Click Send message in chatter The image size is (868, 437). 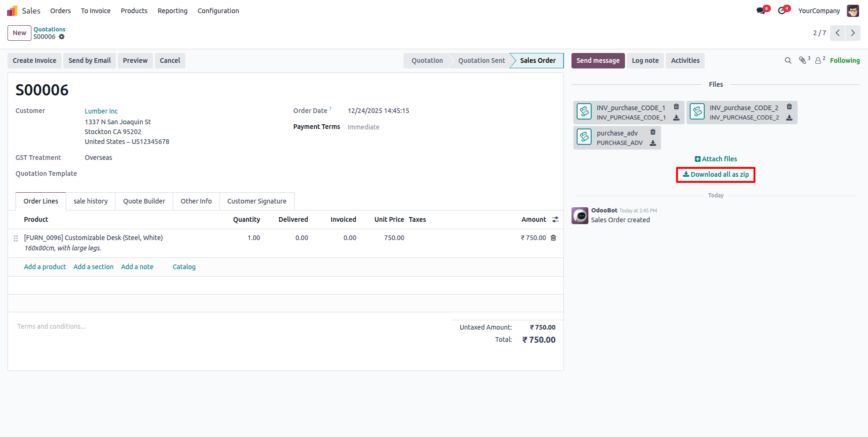(598, 60)
